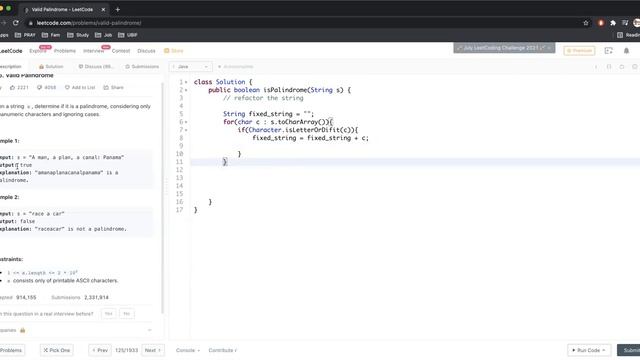Expand the Console panel

coord(188,350)
